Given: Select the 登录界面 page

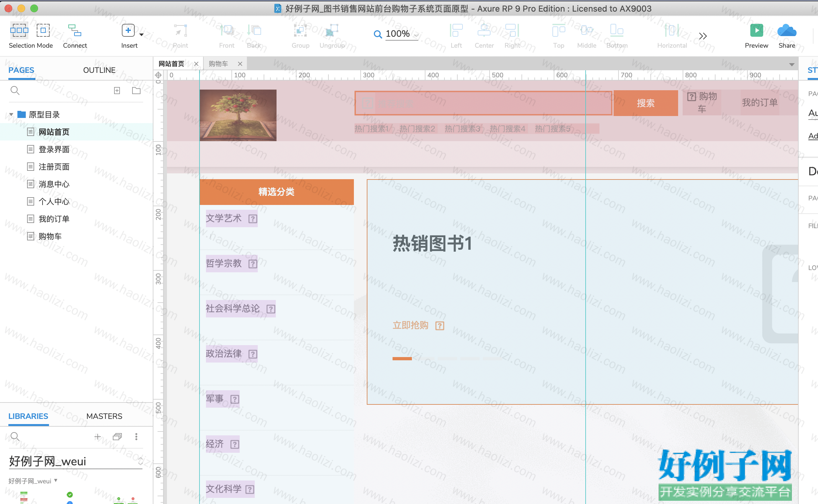Looking at the screenshot, I should [76, 149].
